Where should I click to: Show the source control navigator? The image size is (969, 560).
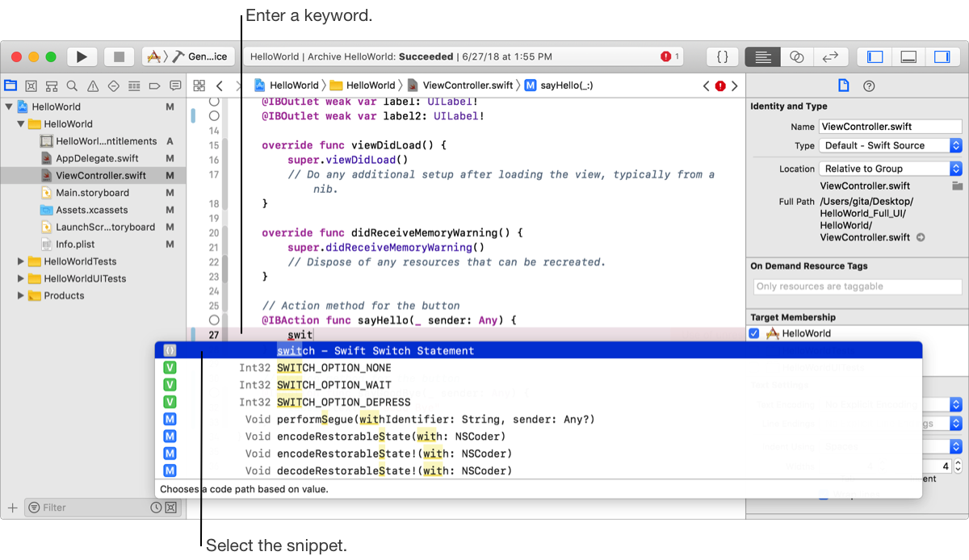pos(31,86)
